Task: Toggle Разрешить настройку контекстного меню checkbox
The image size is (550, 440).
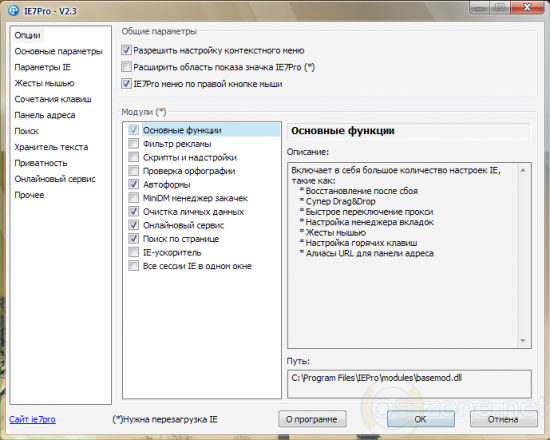Action: click(x=126, y=50)
